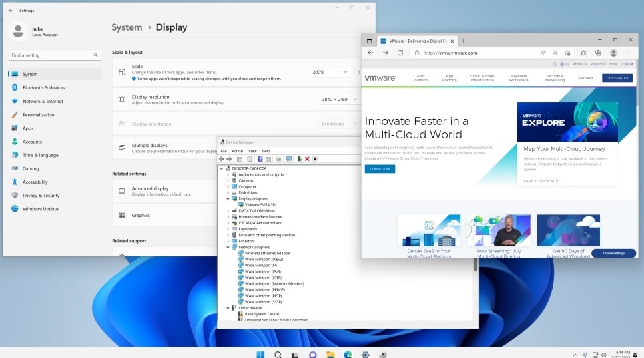Click forward arrow in Device Manager toolbar
This screenshot has height=358, width=644.
click(229, 159)
